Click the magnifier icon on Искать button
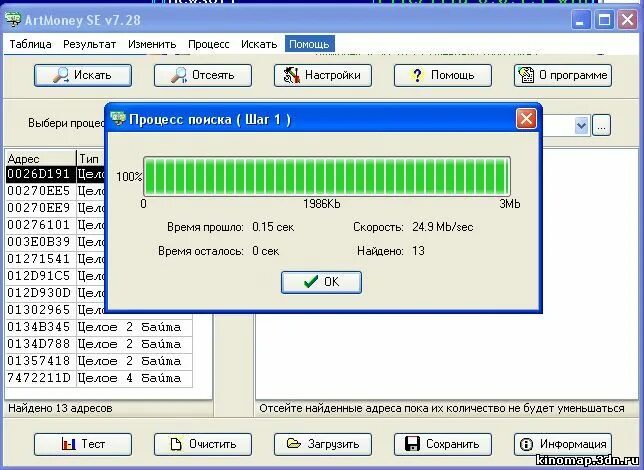The image size is (644, 470). (x=62, y=75)
